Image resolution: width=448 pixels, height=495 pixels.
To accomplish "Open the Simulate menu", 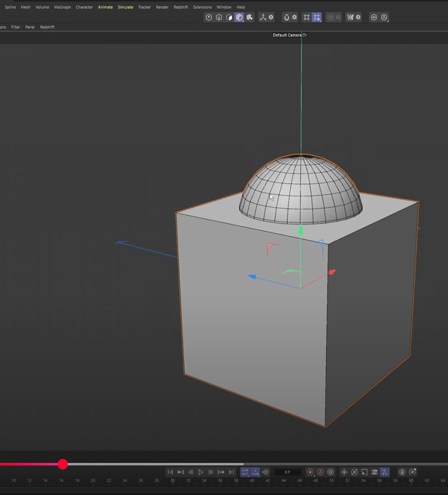I will click(x=125, y=7).
